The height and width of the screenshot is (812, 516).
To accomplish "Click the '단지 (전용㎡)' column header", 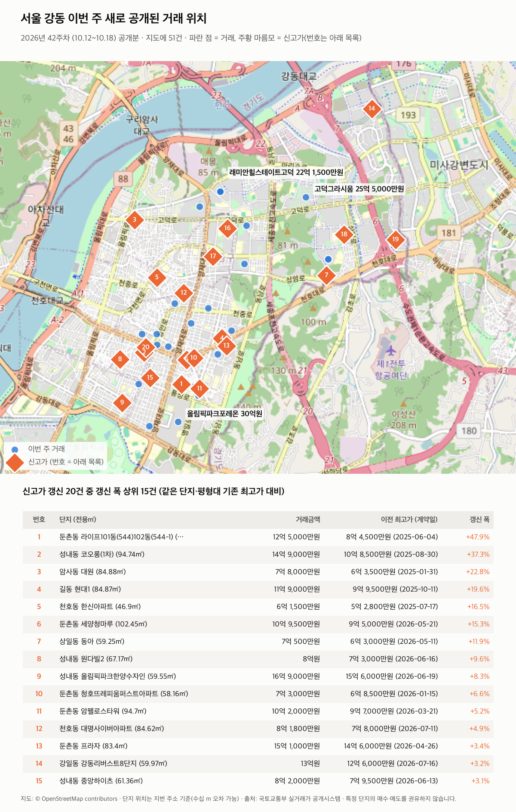I will 78,519.
